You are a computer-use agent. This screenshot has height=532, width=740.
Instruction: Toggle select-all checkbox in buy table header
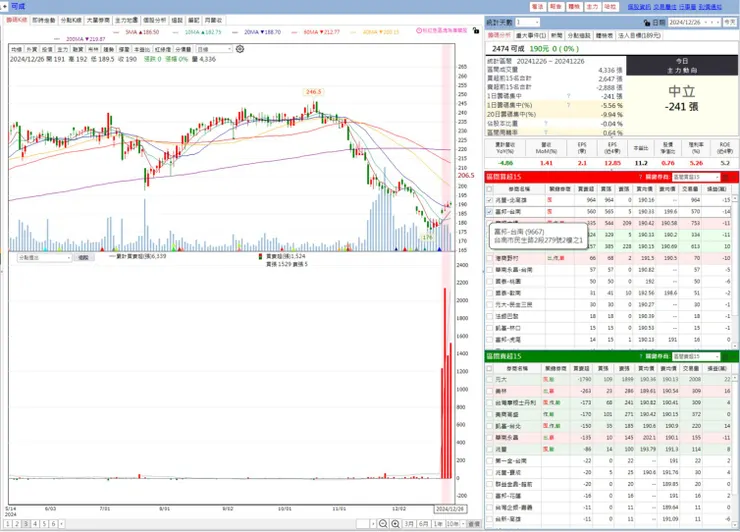tap(489, 189)
